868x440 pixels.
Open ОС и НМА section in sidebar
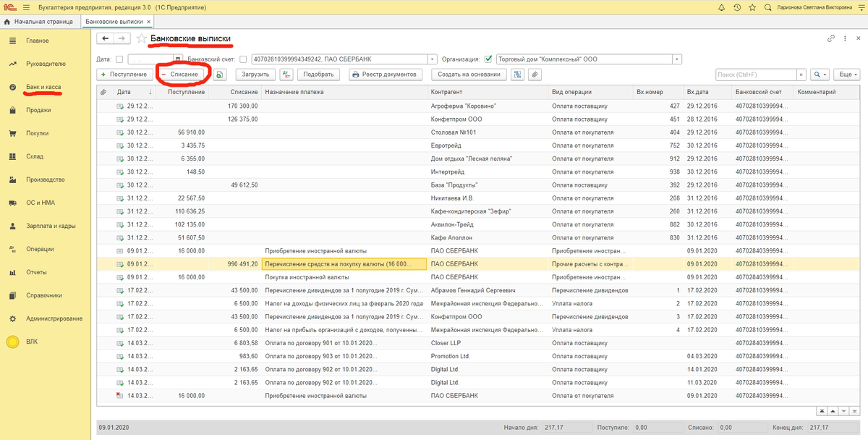coord(46,203)
